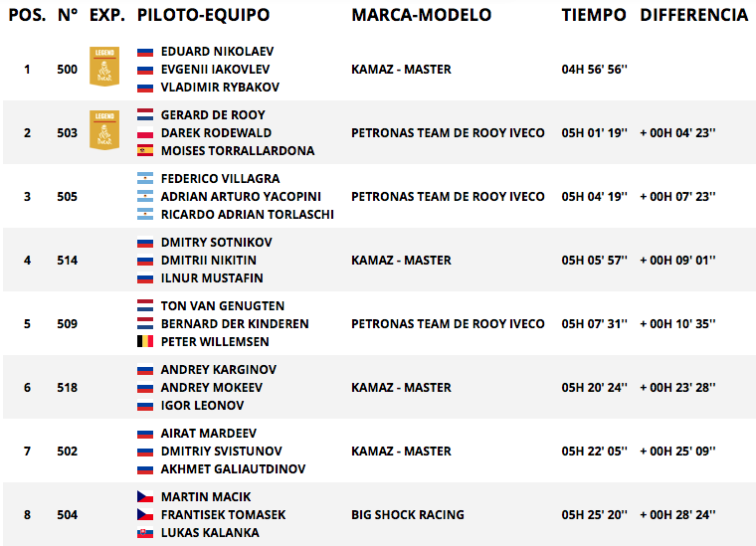The height and width of the screenshot is (546, 756).
Task: Click the Spanish flag beside Moises Torrallardona
Action: [x=145, y=151]
